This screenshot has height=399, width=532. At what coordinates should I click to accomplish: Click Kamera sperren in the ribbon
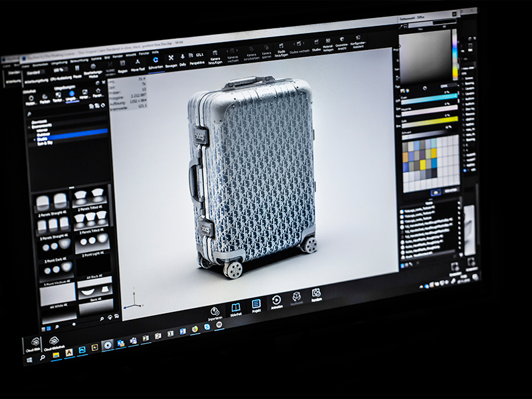tap(267, 51)
